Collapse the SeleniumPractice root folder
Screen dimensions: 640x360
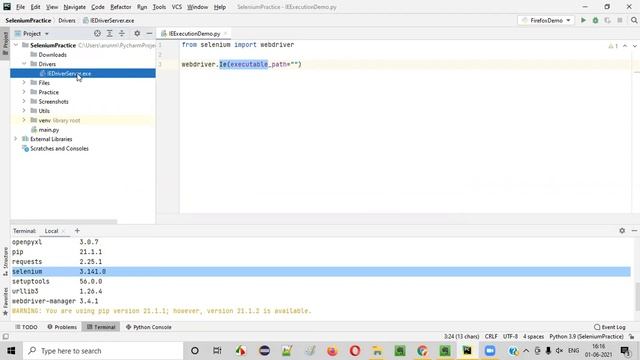click(x=16, y=45)
